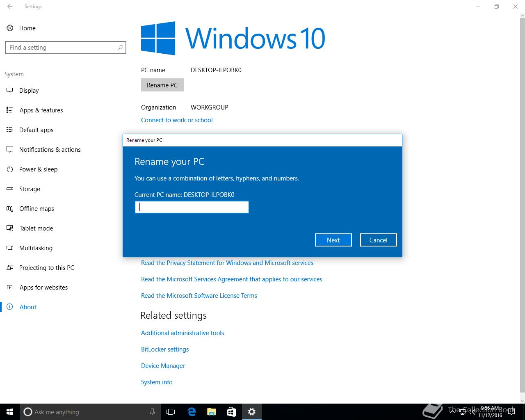525x420 pixels.
Task: Select Storage in the sidebar
Action: (x=30, y=189)
